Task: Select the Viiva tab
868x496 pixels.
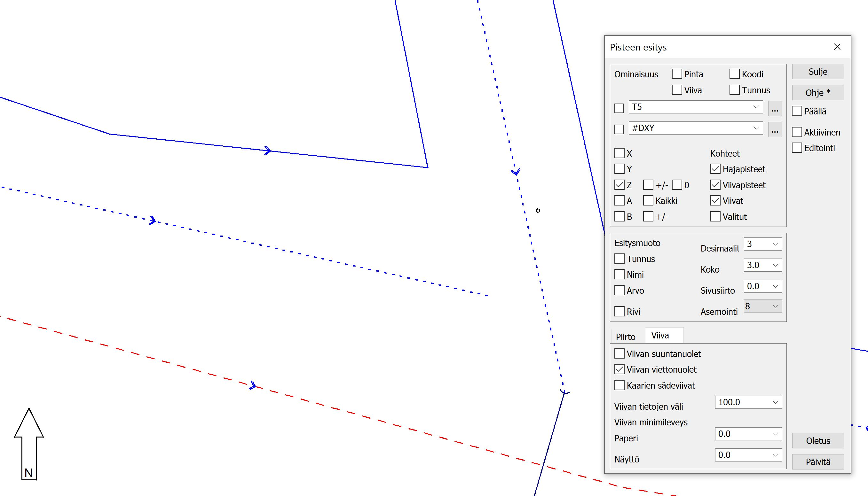Action: tap(660, 336)
